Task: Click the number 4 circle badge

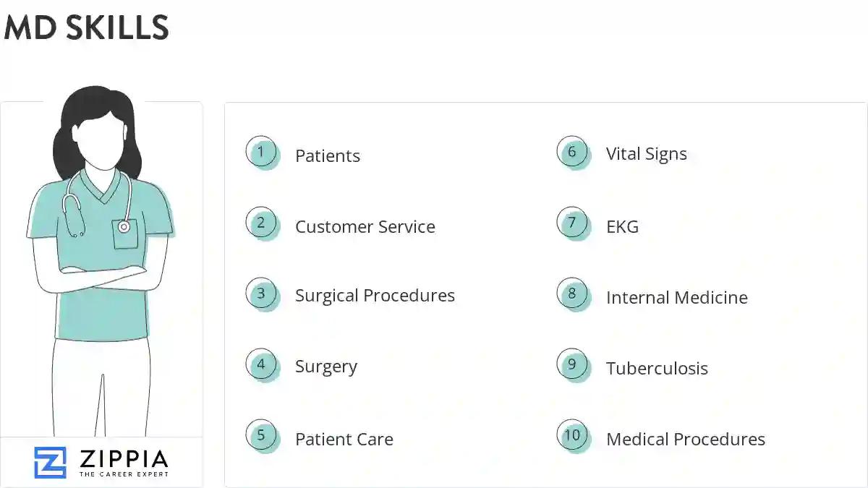Action: tap(261, 364)
